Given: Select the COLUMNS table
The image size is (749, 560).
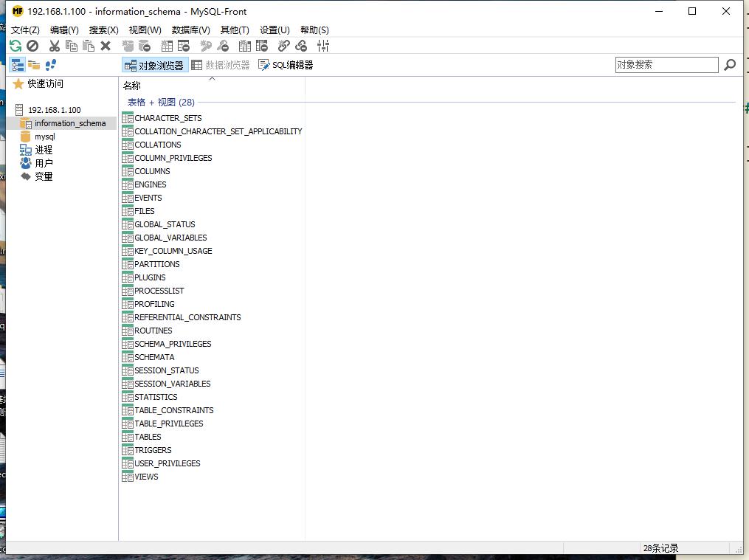Looking at the screenshot, I should [x=152, y=171].
